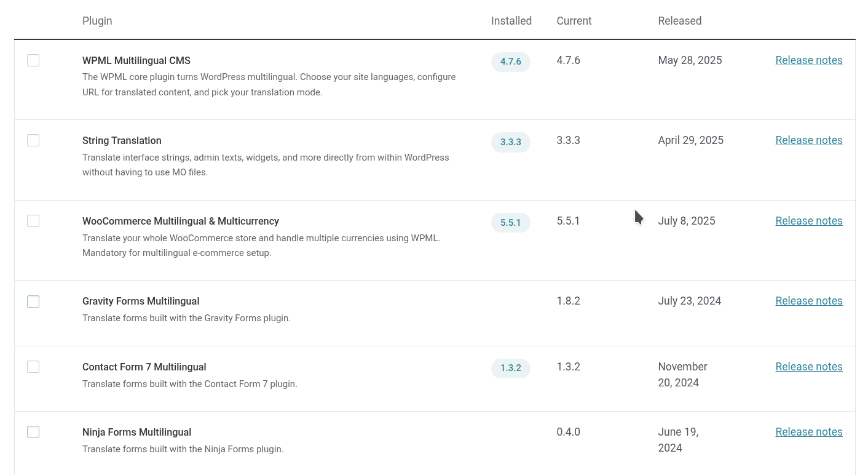Select the String Translation plugin checkbox
Image resolution: width=868 pixels, height=475 pixels.
[x=33, y=140]
